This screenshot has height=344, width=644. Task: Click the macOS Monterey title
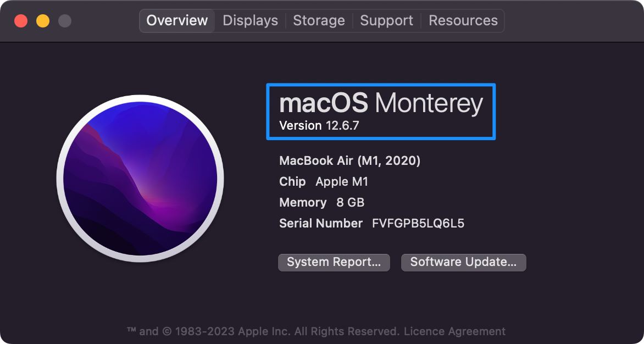point(381,103)
